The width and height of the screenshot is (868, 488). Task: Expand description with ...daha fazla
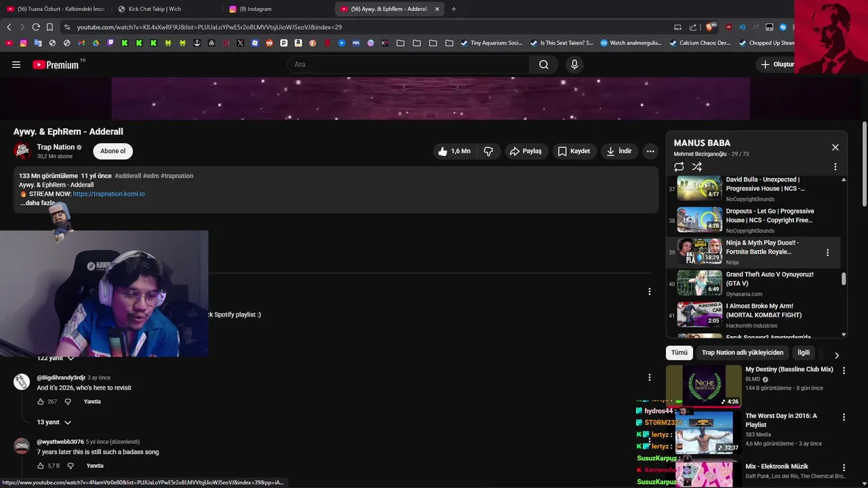pos(37,203)
